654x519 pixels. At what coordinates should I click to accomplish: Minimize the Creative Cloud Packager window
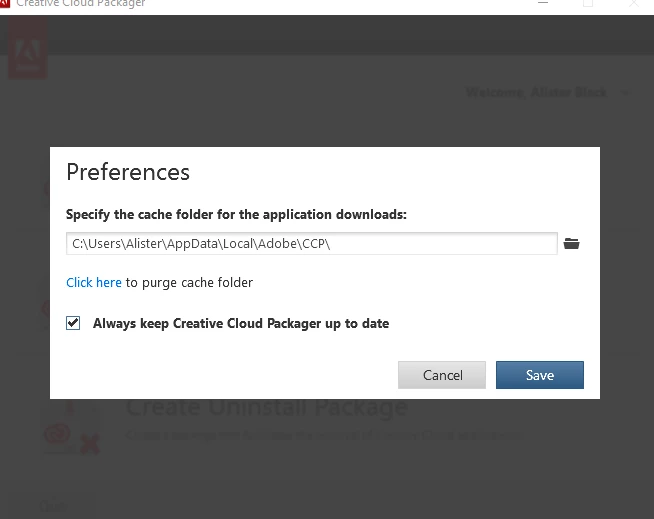pyautogui.click(x=543, y=3)
